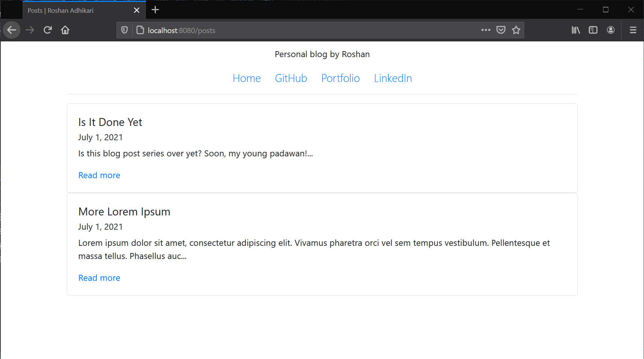Screen dimensions: 644x359
Task: Select the Posts | Roshan Adhikari tab
Action: coord(84,10)
